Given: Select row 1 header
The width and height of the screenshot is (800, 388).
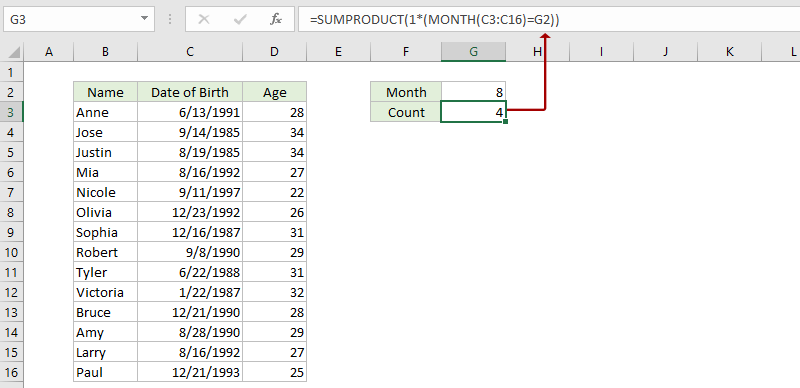Looking at the screenshot, I should click(11, 72).
